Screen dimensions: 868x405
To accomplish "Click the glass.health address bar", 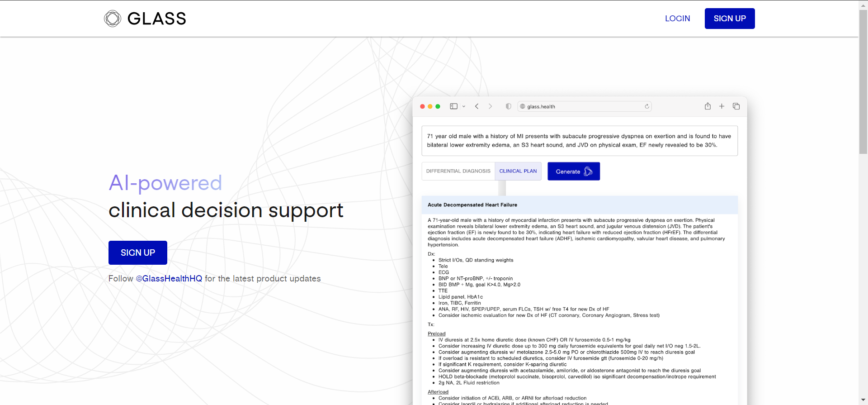I will click(584, 106).
